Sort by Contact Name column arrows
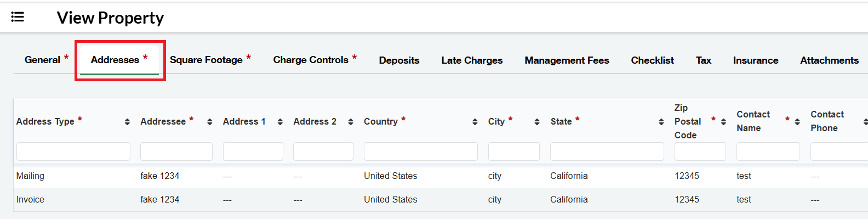 tap(797, 122)
